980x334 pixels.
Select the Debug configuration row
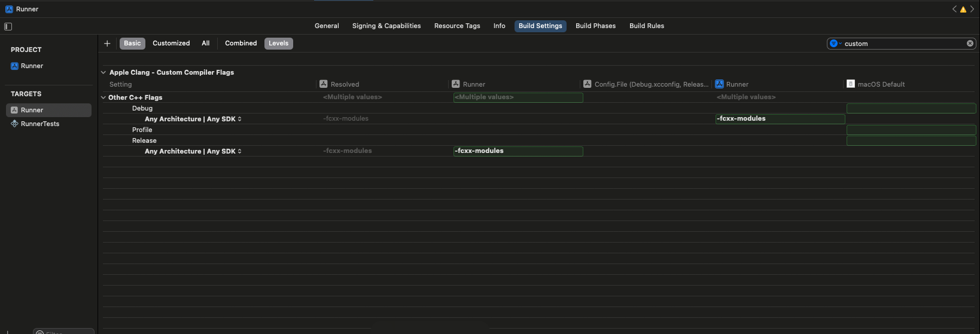point(142,108)
